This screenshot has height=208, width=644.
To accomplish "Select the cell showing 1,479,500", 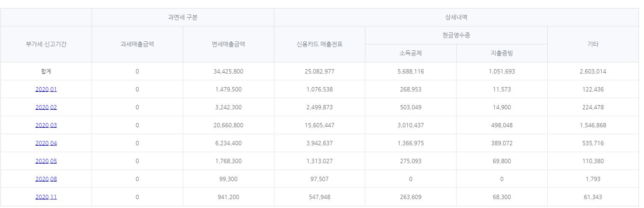I will 228,89.
